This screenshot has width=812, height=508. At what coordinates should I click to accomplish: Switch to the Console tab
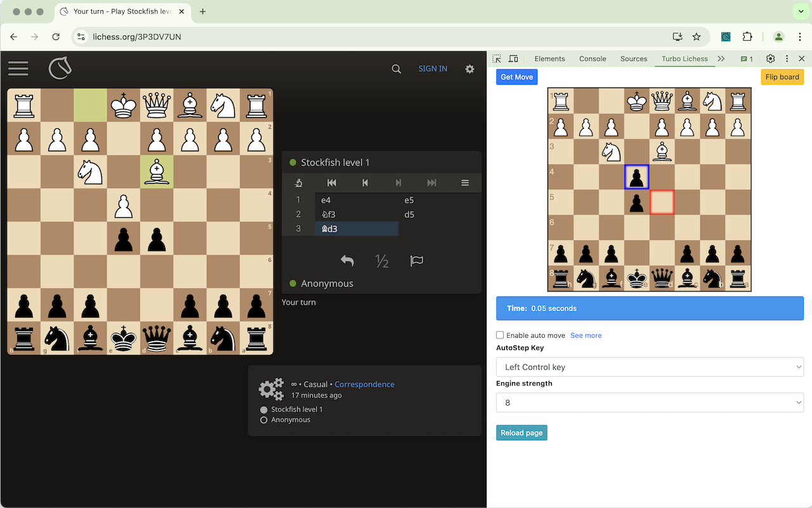592,58
